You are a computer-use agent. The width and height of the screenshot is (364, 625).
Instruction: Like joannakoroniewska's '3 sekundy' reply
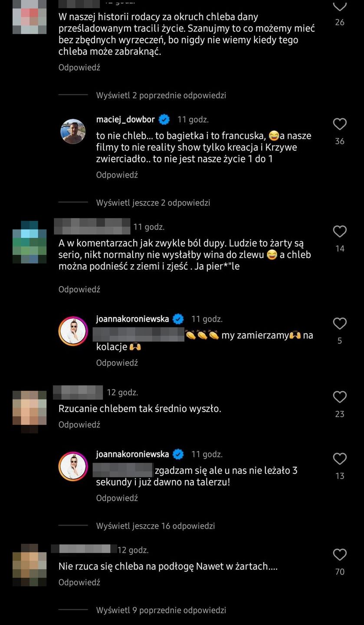pos(340,459)
